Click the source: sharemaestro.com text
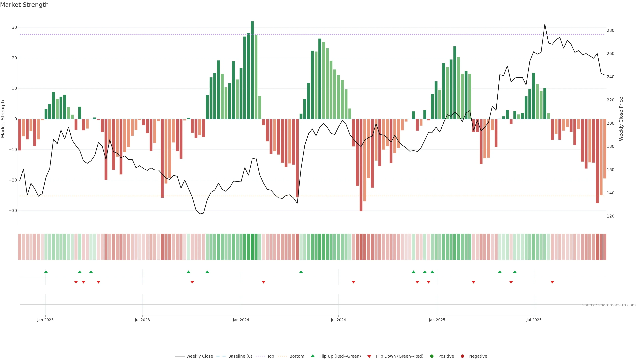 pyautogui.click(x=609, y=305)
